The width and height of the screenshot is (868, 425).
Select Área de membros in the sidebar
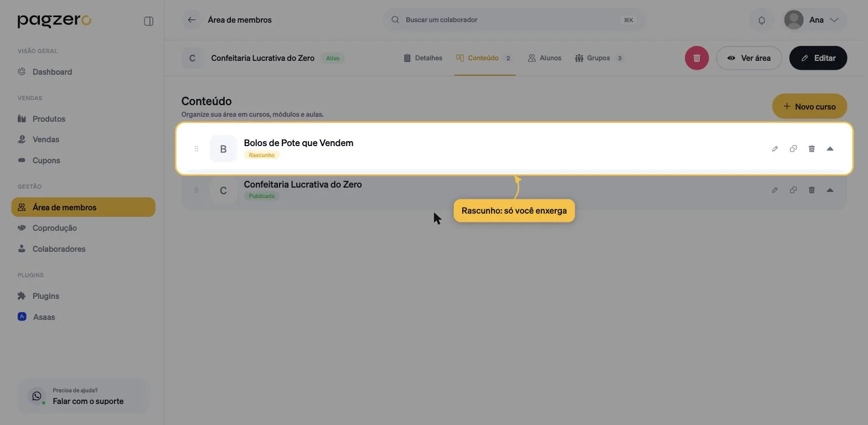[83, 208]
